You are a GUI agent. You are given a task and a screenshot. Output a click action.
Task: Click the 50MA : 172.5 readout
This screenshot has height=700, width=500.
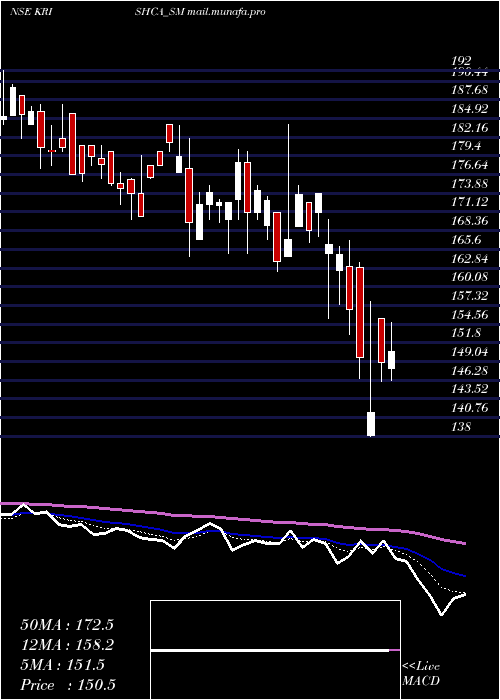[x=67, y=625]
